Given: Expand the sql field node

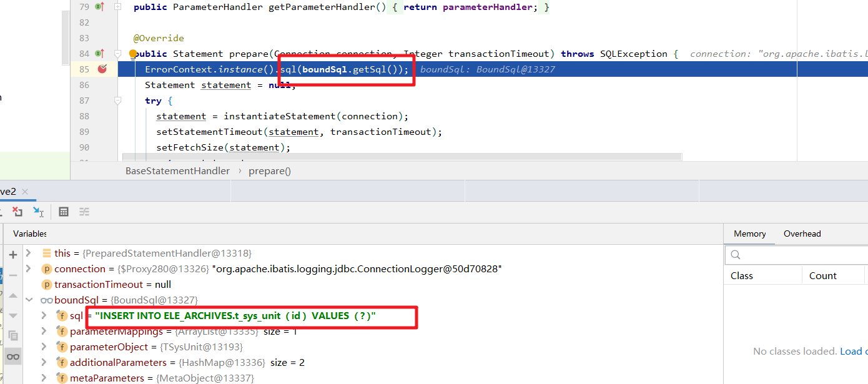Looking at the screenshot, I should click(x=44, y=315).
